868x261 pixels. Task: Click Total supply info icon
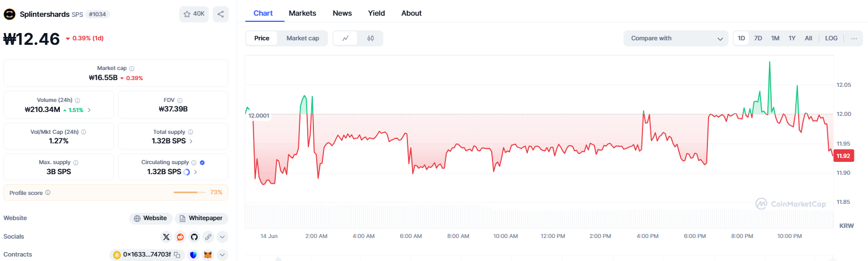190,132
